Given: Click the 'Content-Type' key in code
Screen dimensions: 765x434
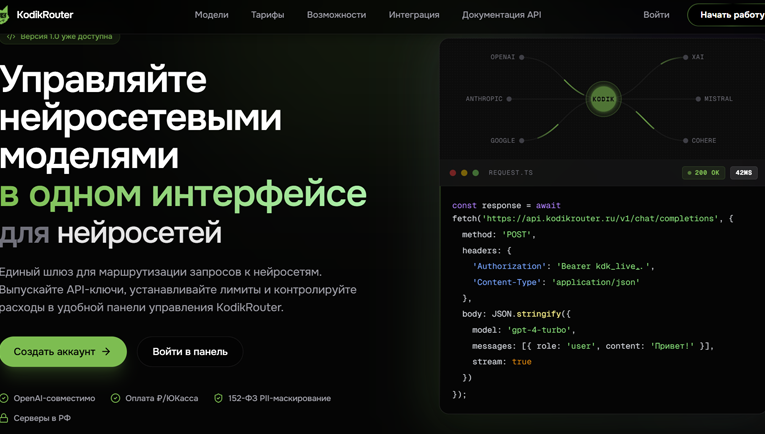Looking at the screenshot, I should click(x=507, y=282).
